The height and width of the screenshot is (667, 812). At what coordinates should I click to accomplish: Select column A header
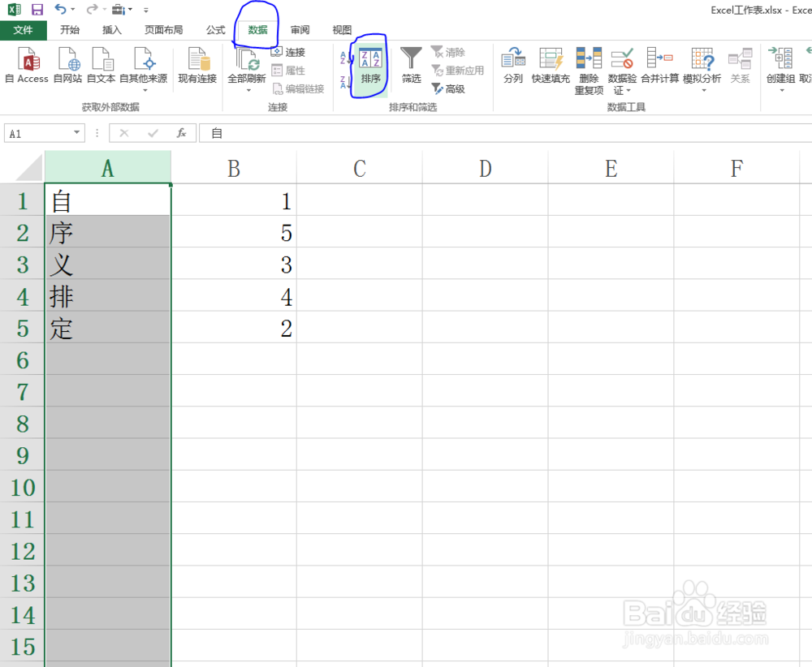(108, 168)
